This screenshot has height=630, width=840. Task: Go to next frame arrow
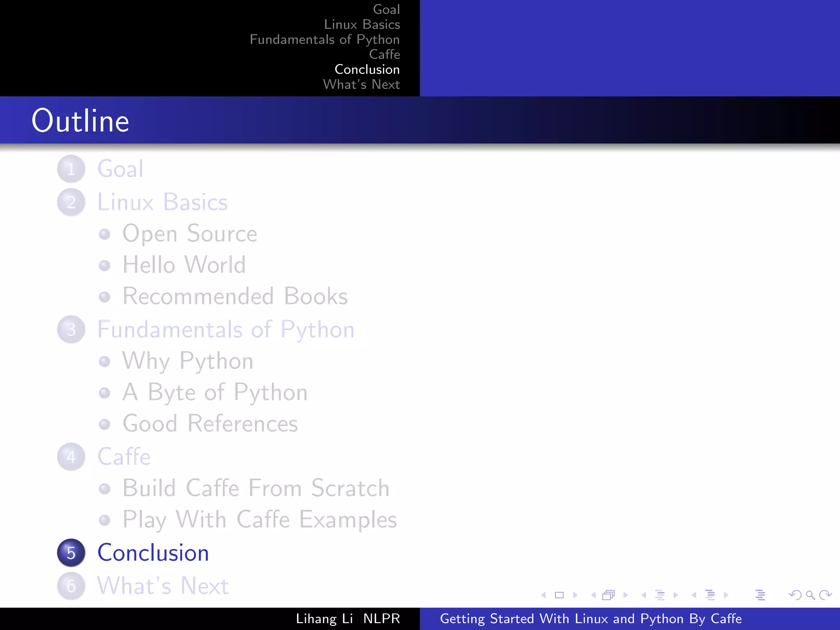[x=625, y=595]
